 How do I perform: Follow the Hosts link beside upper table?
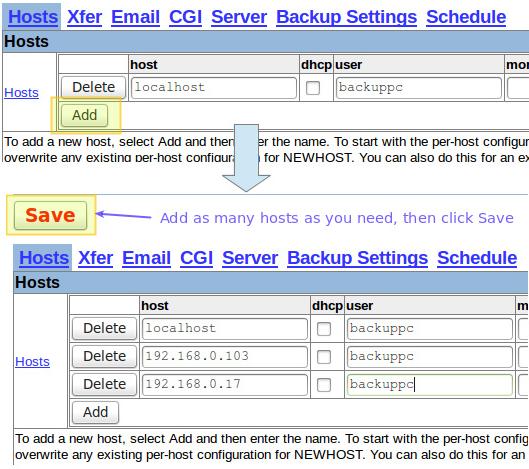[21, 93]
